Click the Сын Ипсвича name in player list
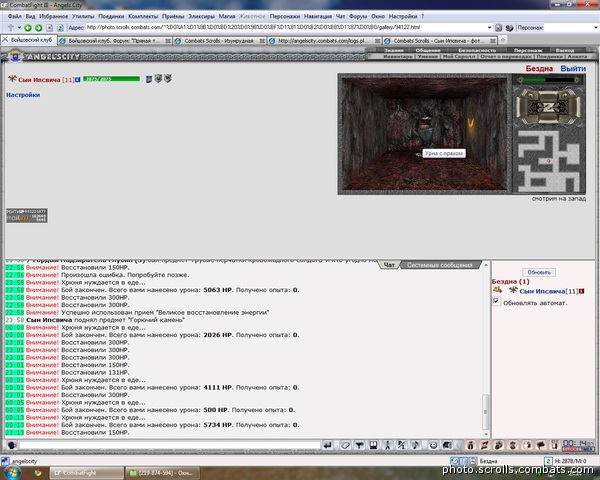The width and height of the screenshot is (600, 480). click(542, 291)
